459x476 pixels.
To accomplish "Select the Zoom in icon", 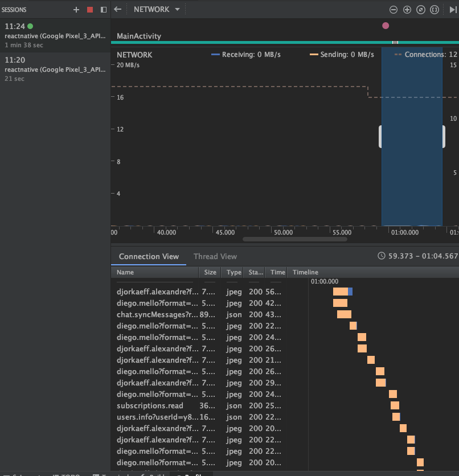I will point(407,10).
